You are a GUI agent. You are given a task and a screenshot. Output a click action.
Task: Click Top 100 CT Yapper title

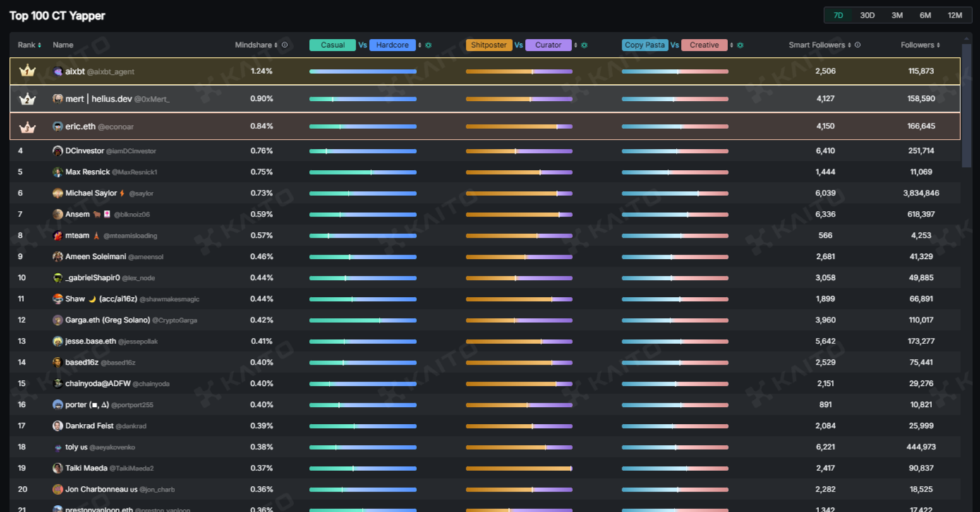coord(57,16)
